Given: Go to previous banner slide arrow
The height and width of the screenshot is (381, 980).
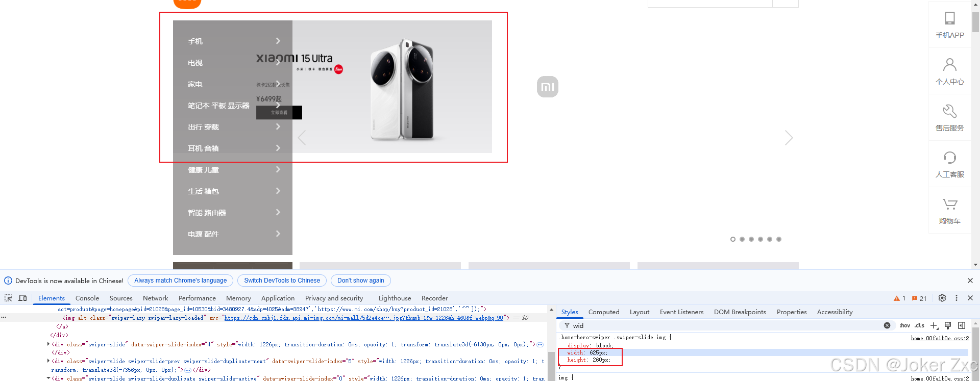Looking at the screenshot, I should [302, 138].
